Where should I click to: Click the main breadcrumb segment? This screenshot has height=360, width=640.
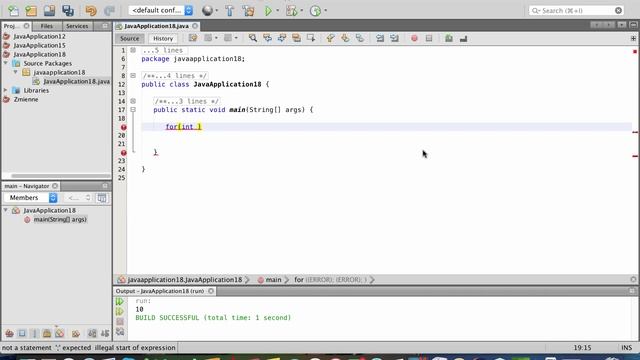pyautogui.click(x=273, y=280)
